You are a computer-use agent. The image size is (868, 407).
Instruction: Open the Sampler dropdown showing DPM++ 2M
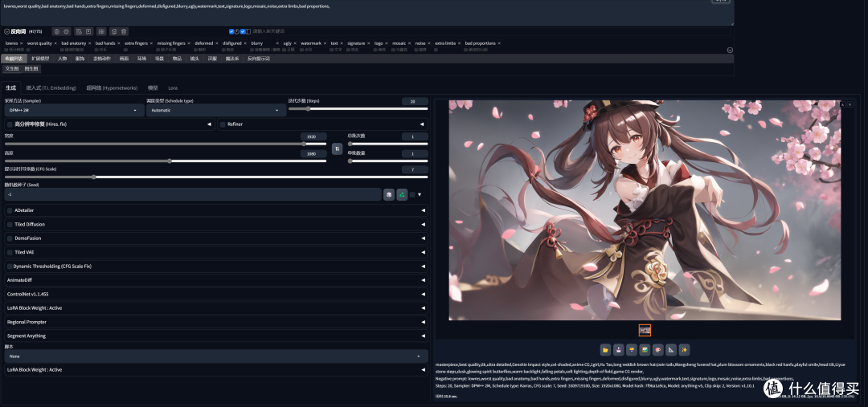[74, 110]
